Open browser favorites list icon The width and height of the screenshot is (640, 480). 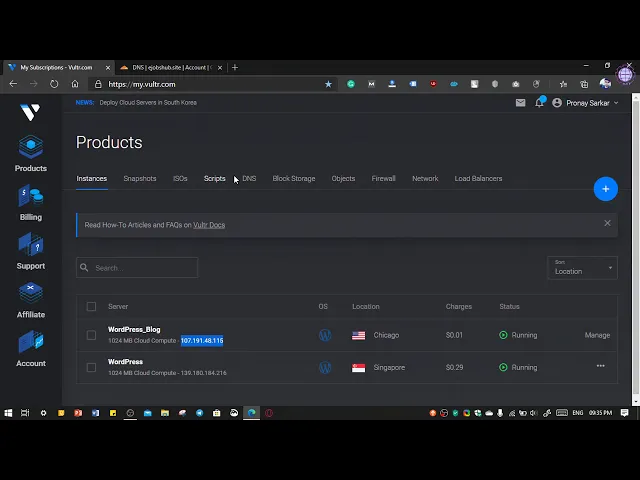(563, 84)
